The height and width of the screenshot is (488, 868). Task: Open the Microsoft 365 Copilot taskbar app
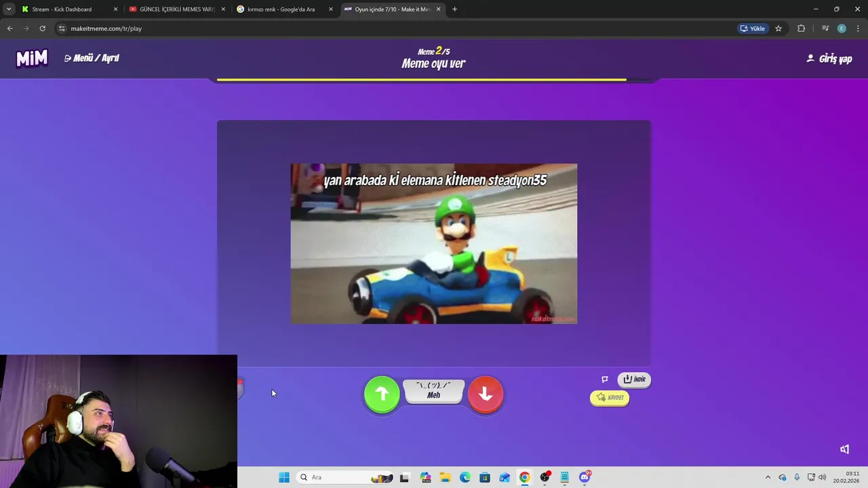425,477
